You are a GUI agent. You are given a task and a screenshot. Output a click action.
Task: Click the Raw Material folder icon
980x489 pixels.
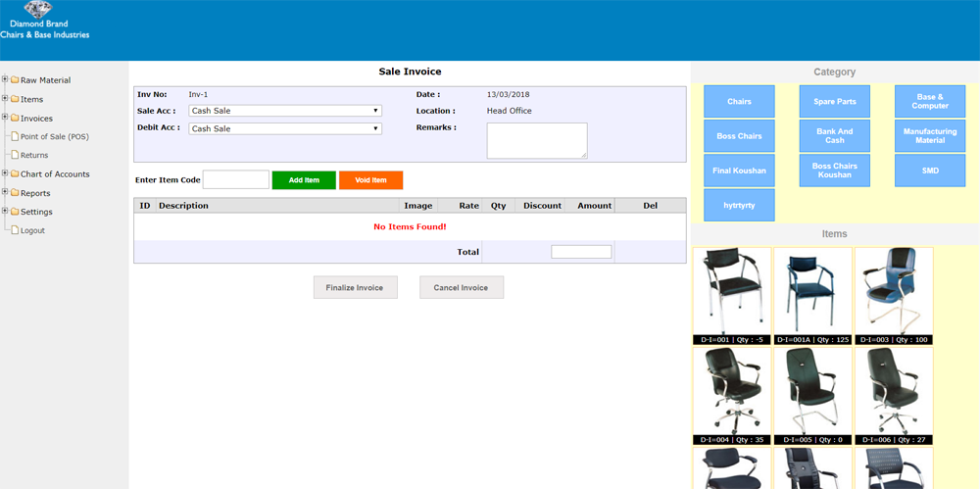pyautogui.click(x=14, y=80)
